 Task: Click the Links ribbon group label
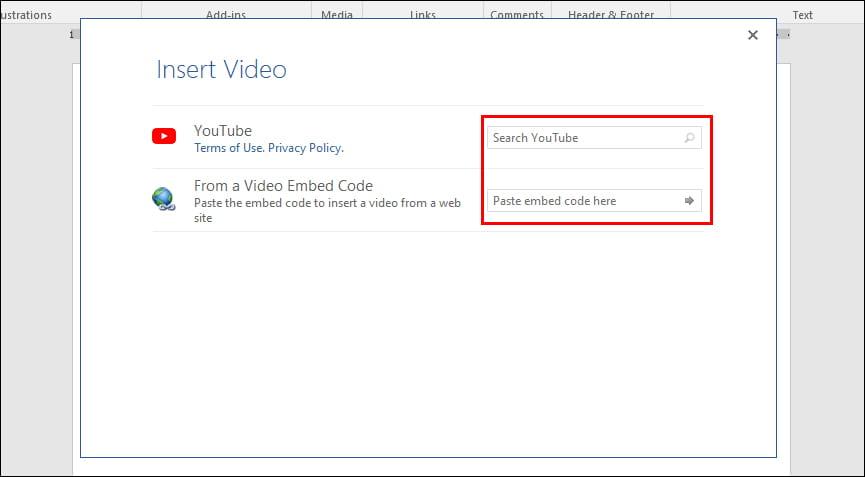423,15
